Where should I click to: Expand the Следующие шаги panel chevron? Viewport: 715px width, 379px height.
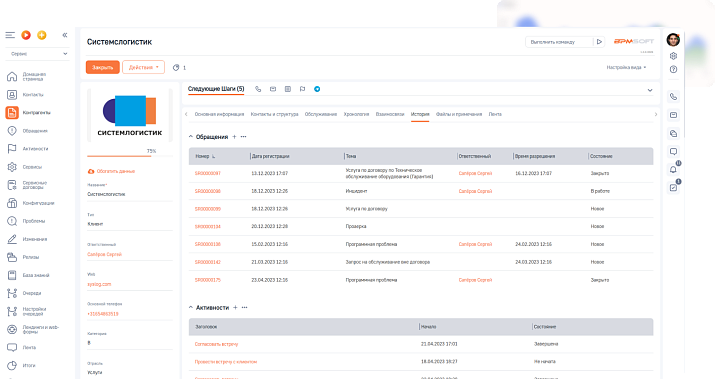pyautogui.click(x=650, y=90)
